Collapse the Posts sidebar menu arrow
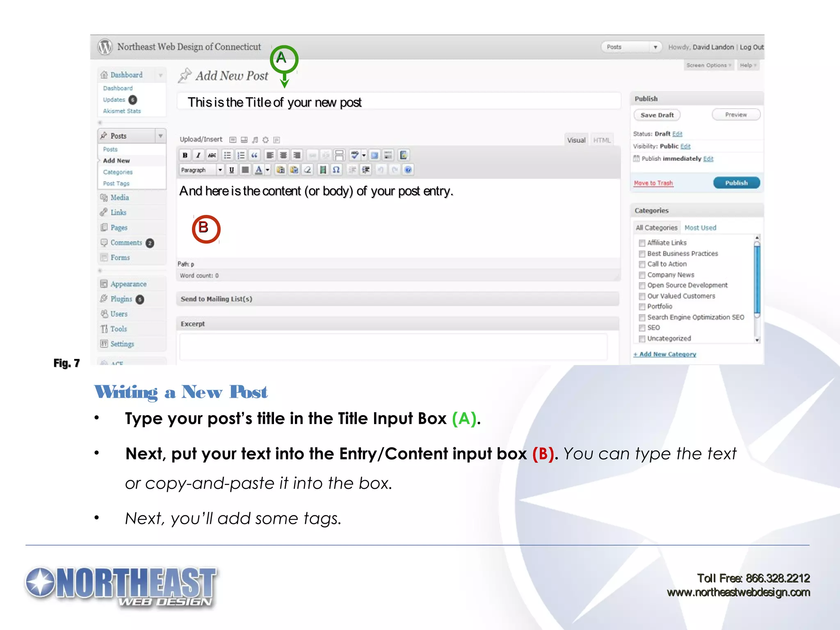This screenshot has height=630, width=840. [161, 136]
